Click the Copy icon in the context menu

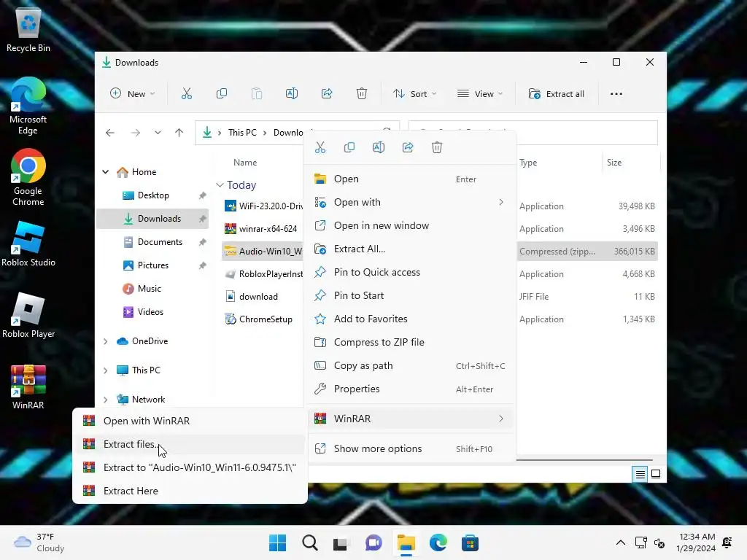coord(349,147)
